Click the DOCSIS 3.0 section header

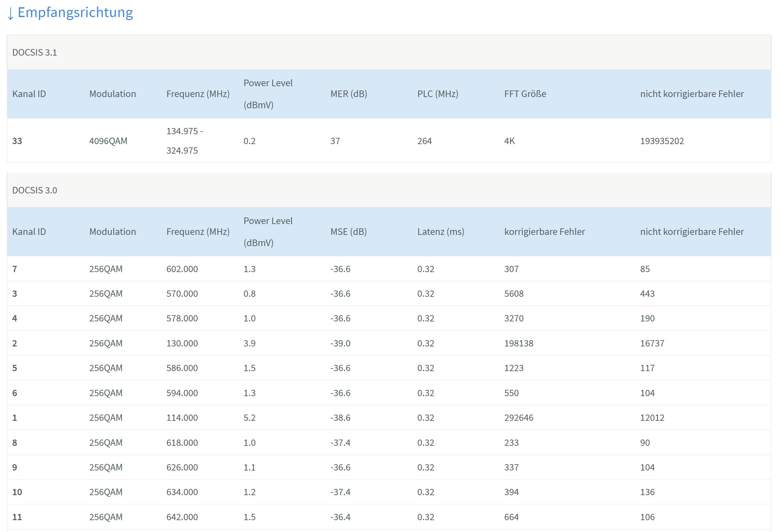35,190
